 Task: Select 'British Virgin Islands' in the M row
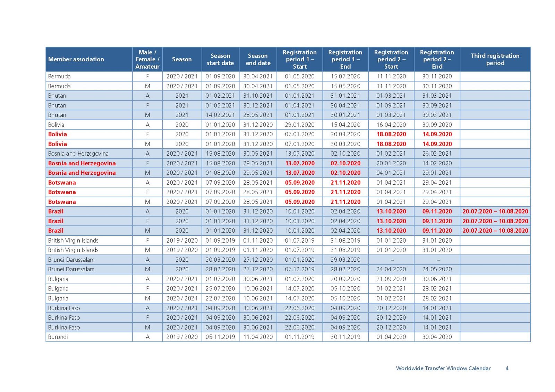pos(73,250)
